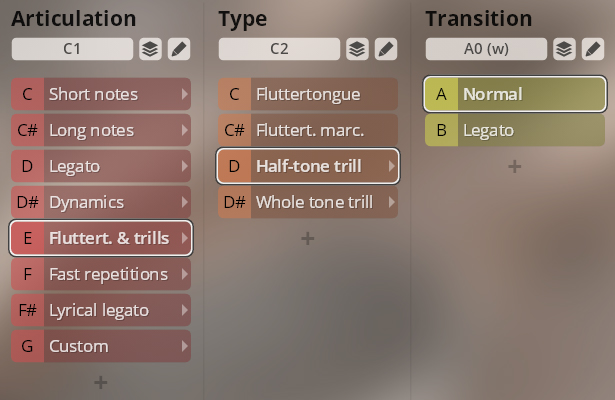The height and width of the screenshot is (400, 615).
Task: Click the Transition layers stack icon
Action: pyautogui.click(x=563, y=49)
